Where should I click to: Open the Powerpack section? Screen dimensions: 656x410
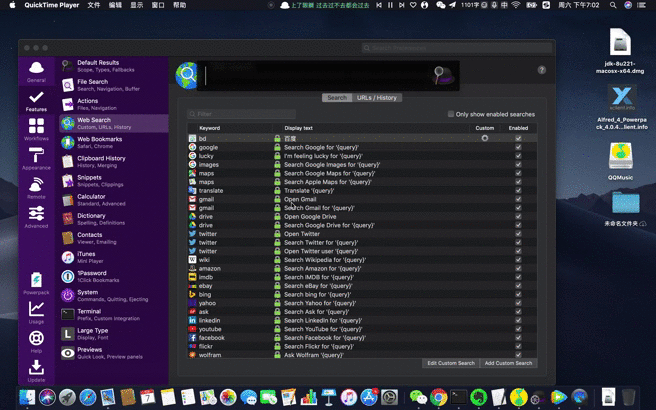click(36, 284)
